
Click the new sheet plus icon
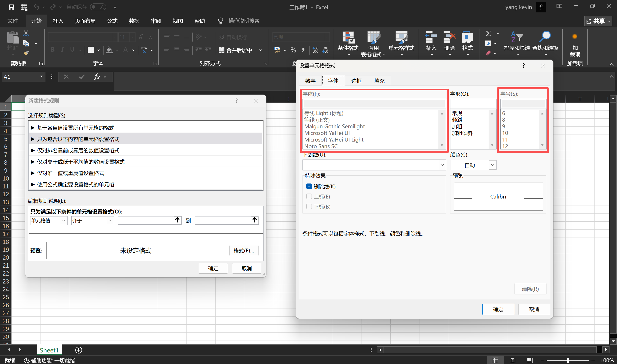[x=78, y=350]
